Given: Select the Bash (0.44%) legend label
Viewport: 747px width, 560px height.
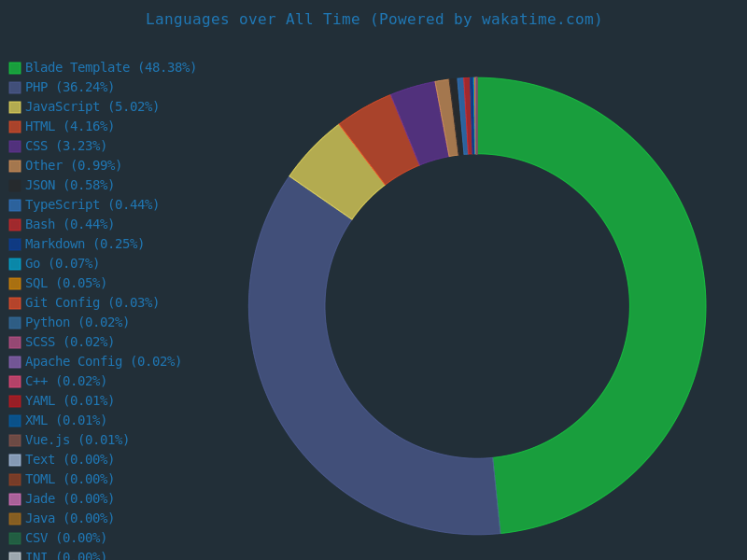Looking at the screenshot, I should [x=69, y=225].
